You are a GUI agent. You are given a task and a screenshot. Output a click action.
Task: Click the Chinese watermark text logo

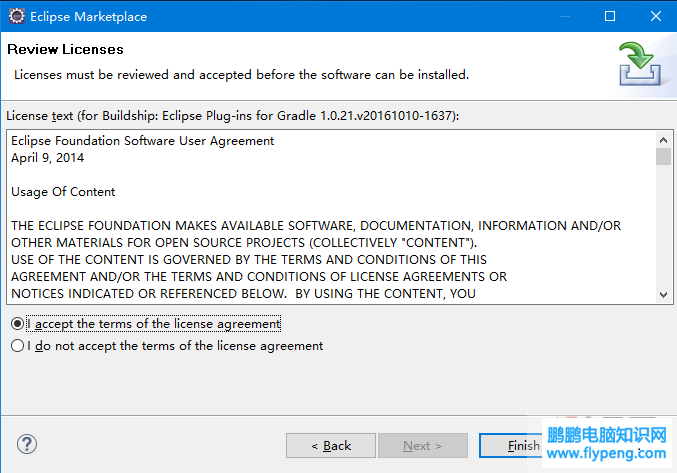pyautogui.click(x=607, y=435)
